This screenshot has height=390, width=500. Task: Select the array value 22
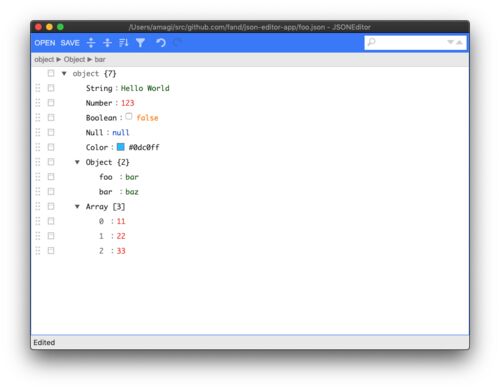click(x=121, y=236)
